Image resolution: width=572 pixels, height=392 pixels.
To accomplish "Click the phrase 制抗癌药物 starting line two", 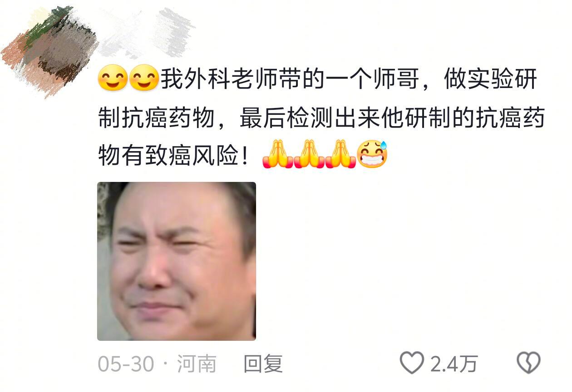I will coord(156,118).
